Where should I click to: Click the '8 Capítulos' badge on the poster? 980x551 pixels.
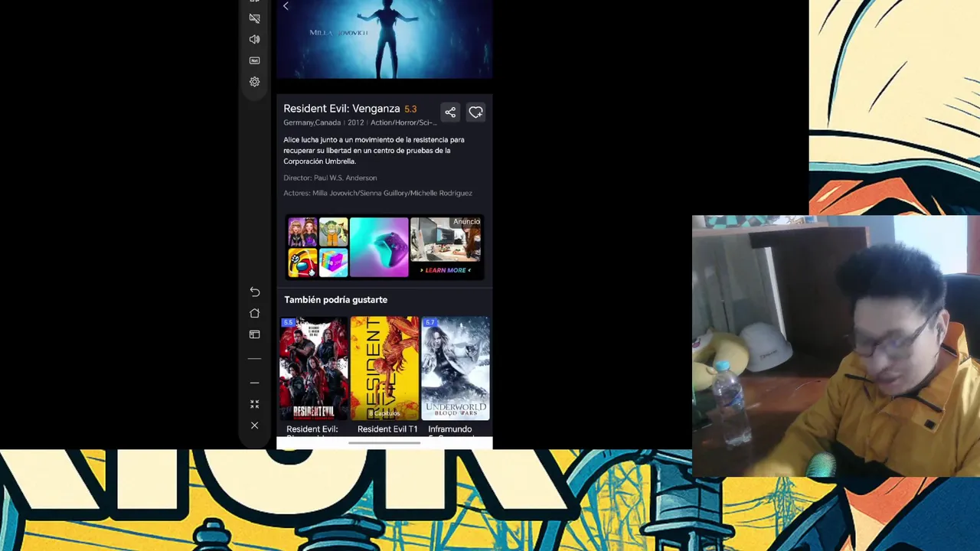click(x=384, y=413)
